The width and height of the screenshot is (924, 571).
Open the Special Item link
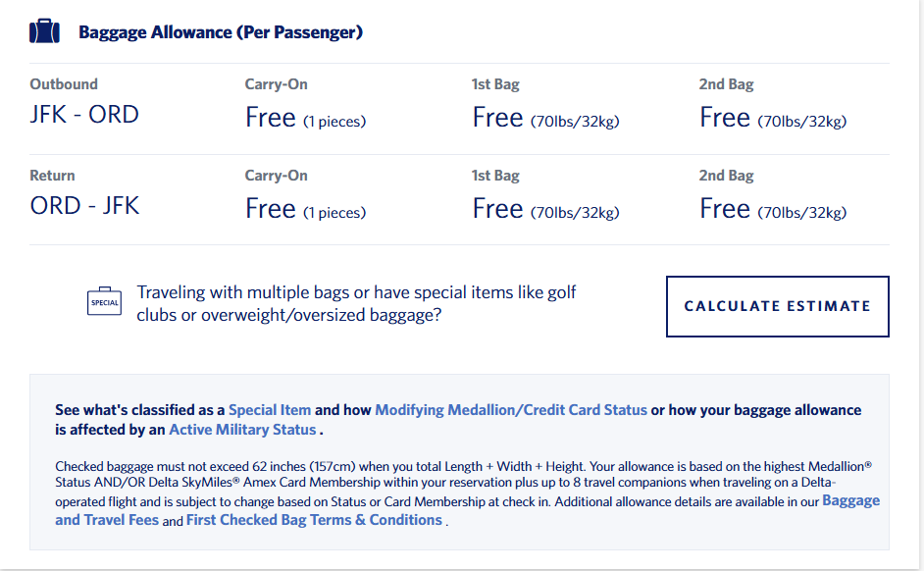tap(270, 410)
